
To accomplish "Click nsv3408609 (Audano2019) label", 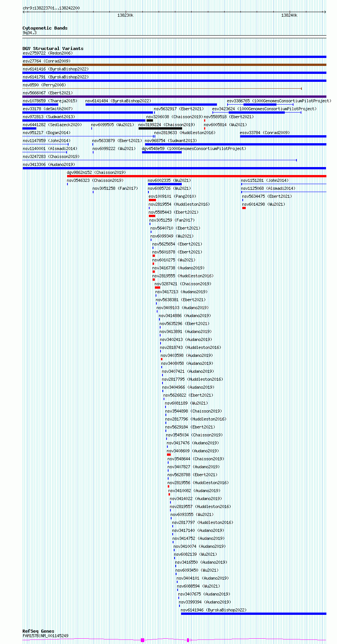I will (x=193, y=451).
